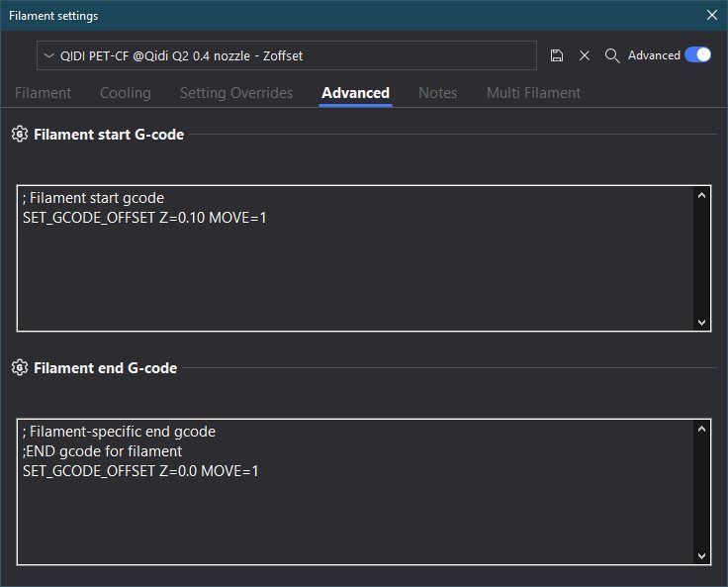The height and width of the screenshot is (587, 728).
Task: Click up arrow of end G-code scrollbar
Action: click(701, 429)
